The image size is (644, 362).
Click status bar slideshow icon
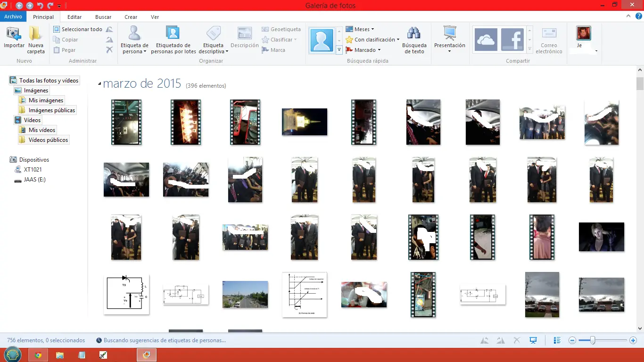tap(533, 340)
